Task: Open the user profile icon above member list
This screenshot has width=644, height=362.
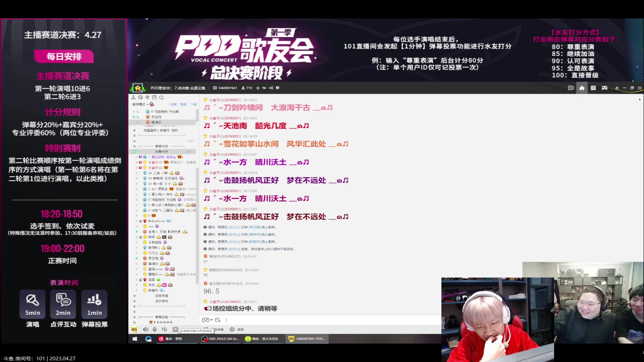Action: (x=133, y=98)
